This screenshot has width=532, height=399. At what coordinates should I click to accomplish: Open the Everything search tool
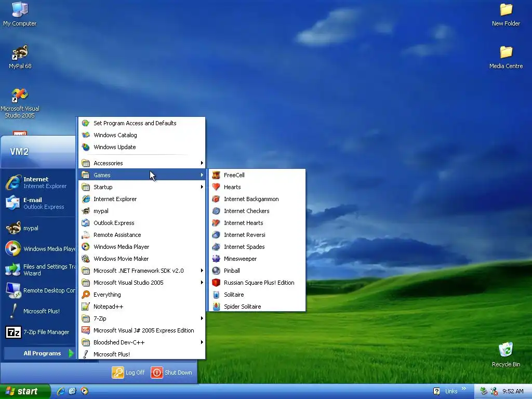point(142,295)
